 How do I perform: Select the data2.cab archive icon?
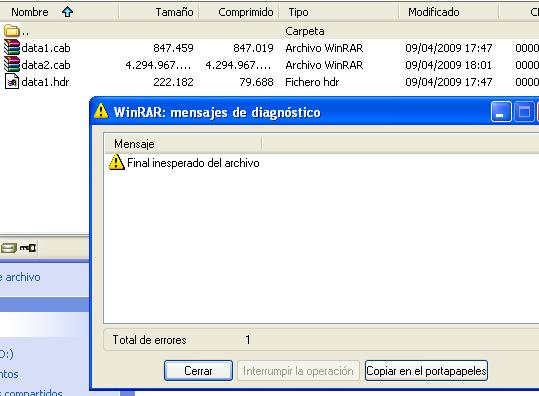tap(12, 64)
